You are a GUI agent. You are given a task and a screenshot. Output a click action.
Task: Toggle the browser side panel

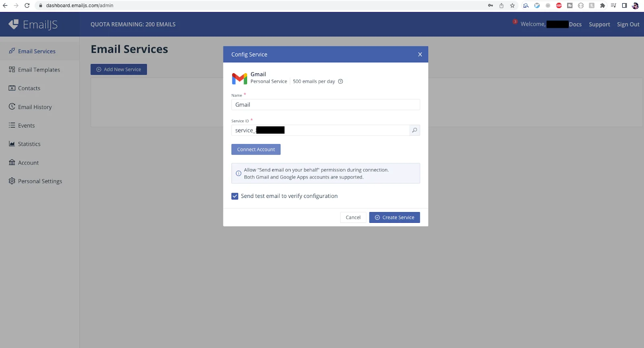coord(624,6)
